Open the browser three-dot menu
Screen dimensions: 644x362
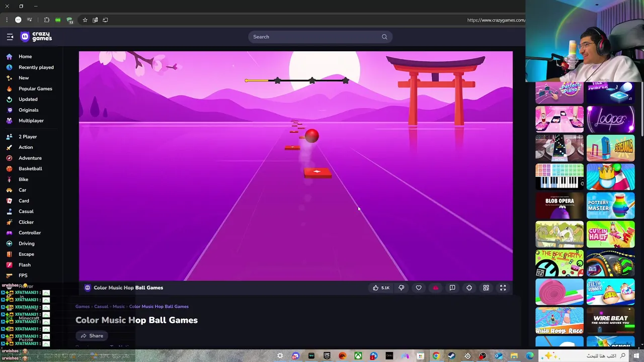tap(7, 20)
